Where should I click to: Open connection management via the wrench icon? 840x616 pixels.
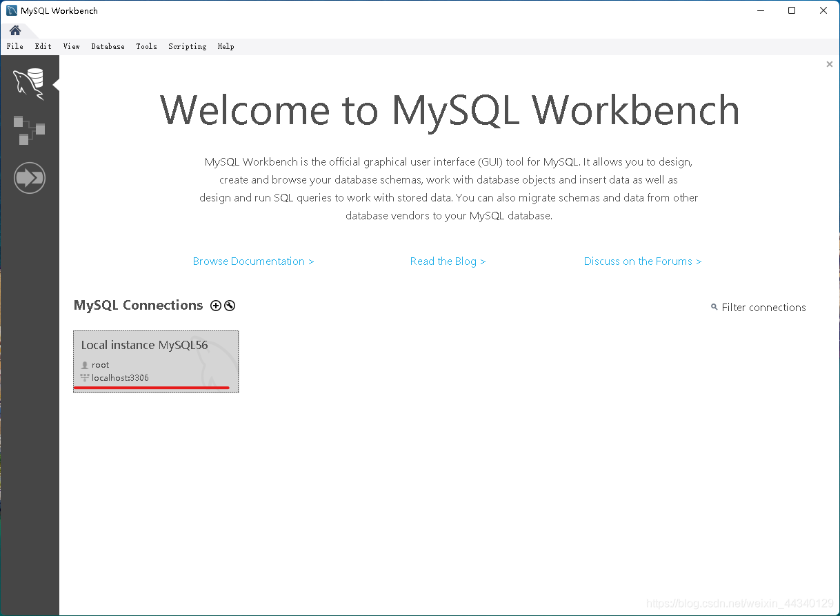[x=229, y=305]
